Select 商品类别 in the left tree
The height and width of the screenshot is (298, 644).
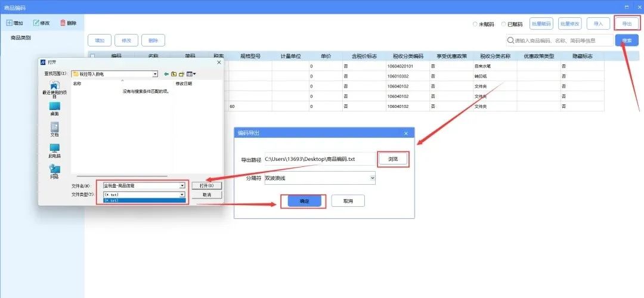(x=21, y=38)
